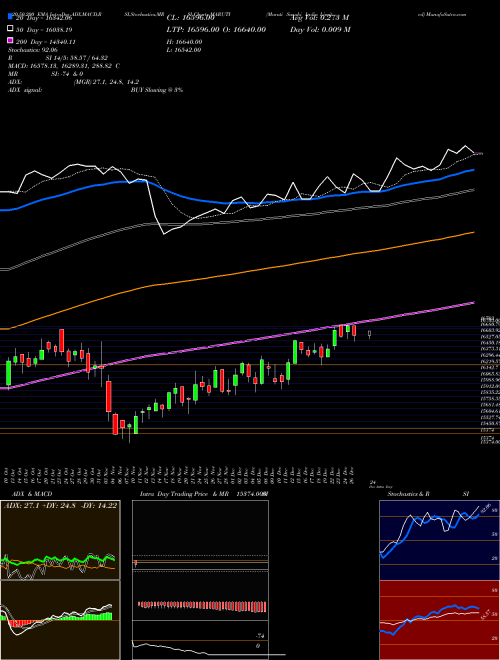Click the 'Stochastics: 92.06' reading

tap(32, 50)
